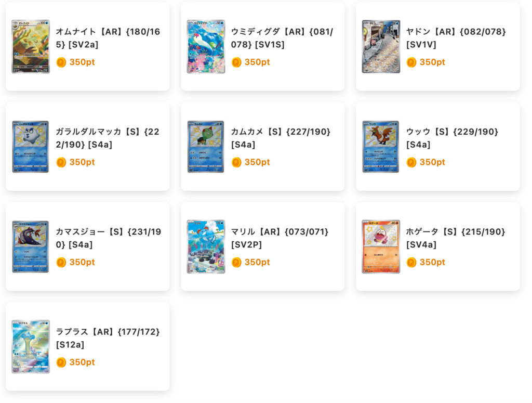Click the point coin icon under ラプラス
This screenshot has width=532, height=403.
pyautogui.click(x=61, y=362)
